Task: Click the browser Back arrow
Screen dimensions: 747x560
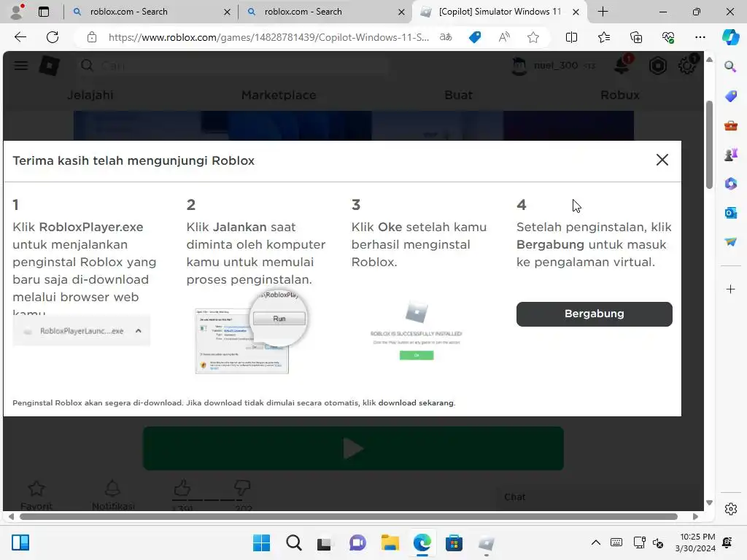Action: (x=20, y=37)
